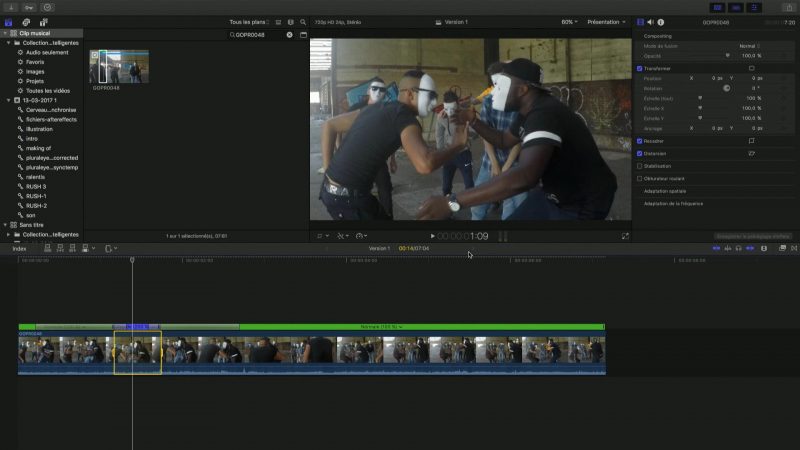Toggle fullscreen playback in the viewer

coord(625,236)
